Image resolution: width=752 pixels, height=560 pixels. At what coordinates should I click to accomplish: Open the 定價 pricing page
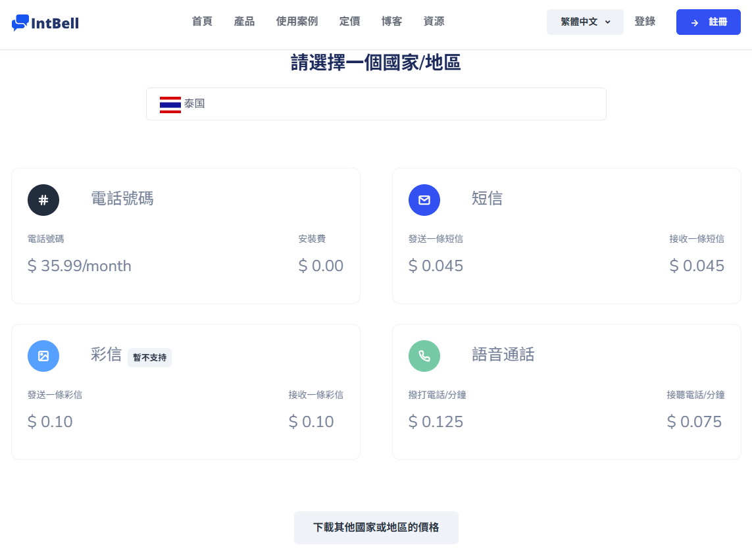coord(349,21)
